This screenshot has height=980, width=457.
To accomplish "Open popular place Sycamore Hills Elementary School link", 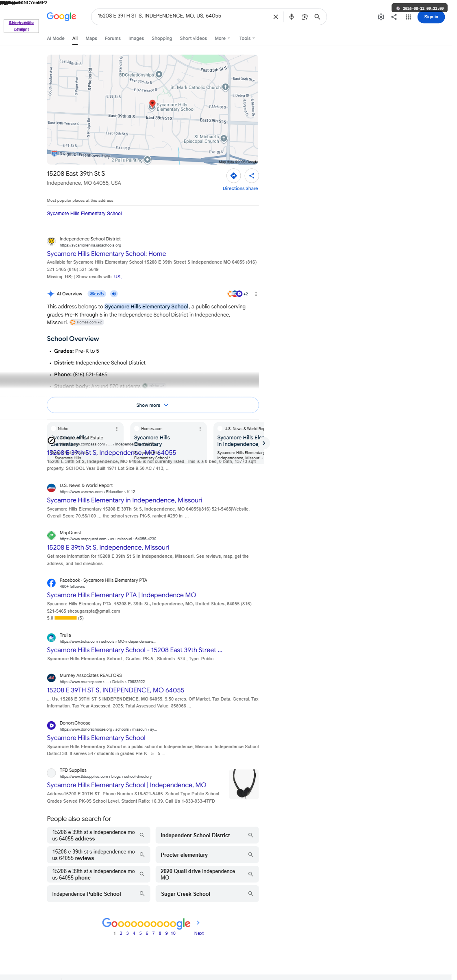I will 84,214.
